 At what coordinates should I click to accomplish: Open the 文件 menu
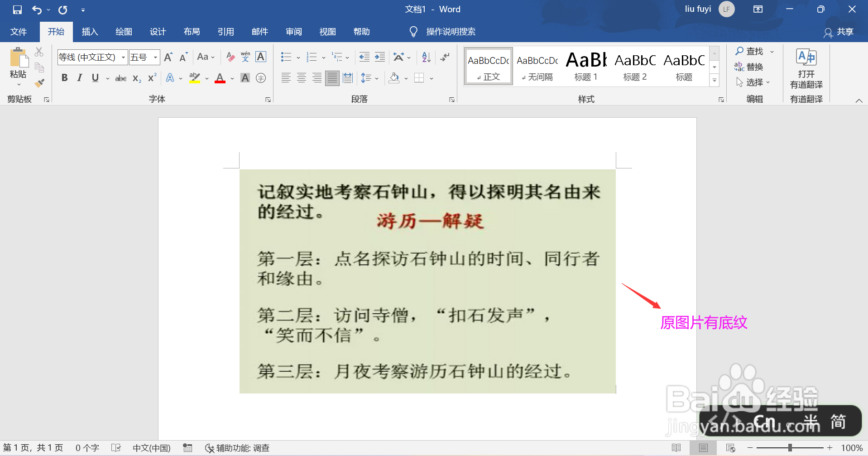coord(18,31)
